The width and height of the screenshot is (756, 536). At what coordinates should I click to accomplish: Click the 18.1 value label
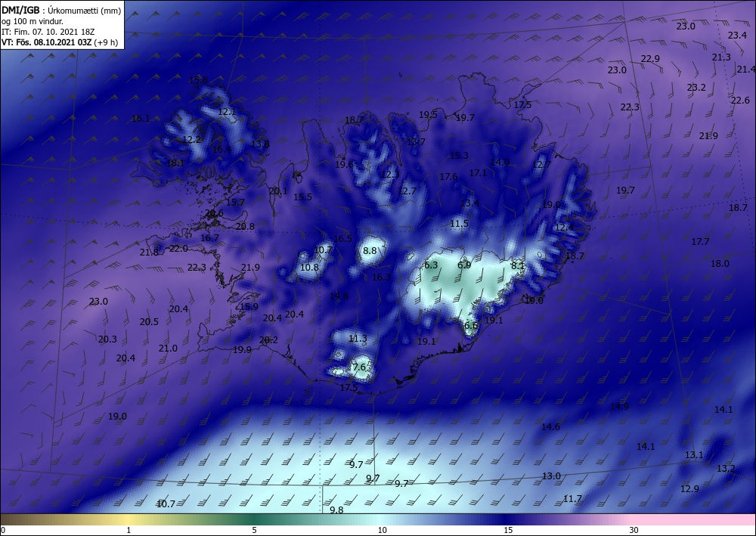pos(175,163)
